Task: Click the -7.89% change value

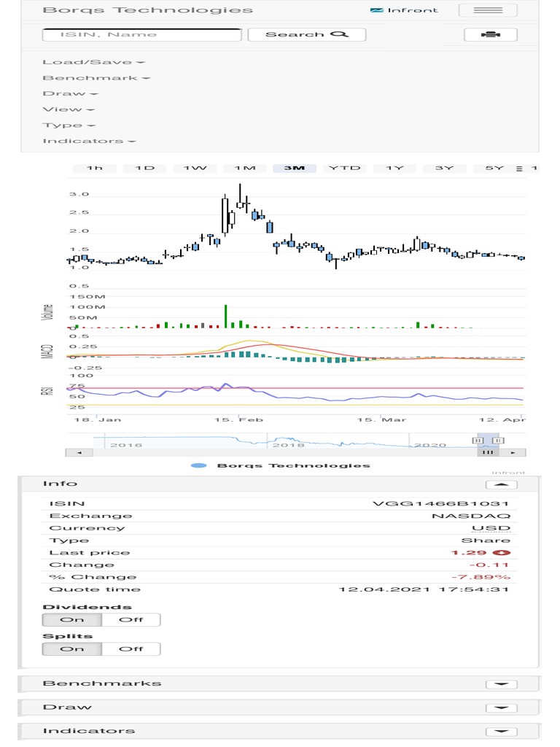Action: pyautogui.click(x=481, y=578)
